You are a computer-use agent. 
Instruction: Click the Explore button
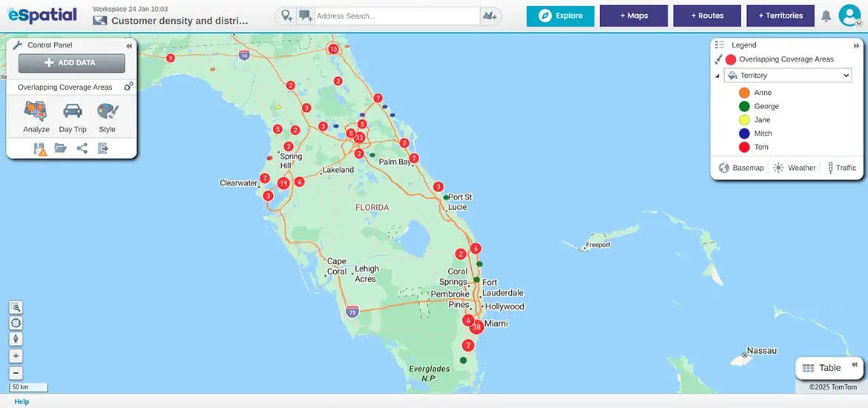[561, 16]
